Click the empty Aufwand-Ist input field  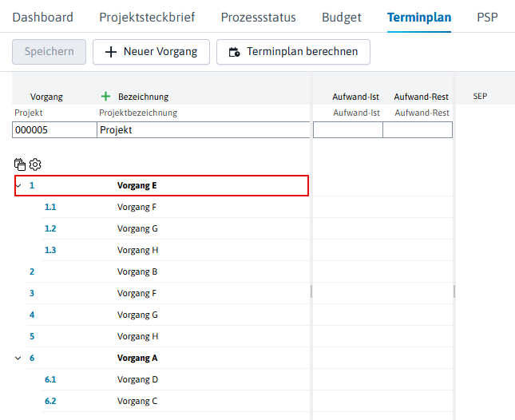pyautogui.click(x=348, y=129)
